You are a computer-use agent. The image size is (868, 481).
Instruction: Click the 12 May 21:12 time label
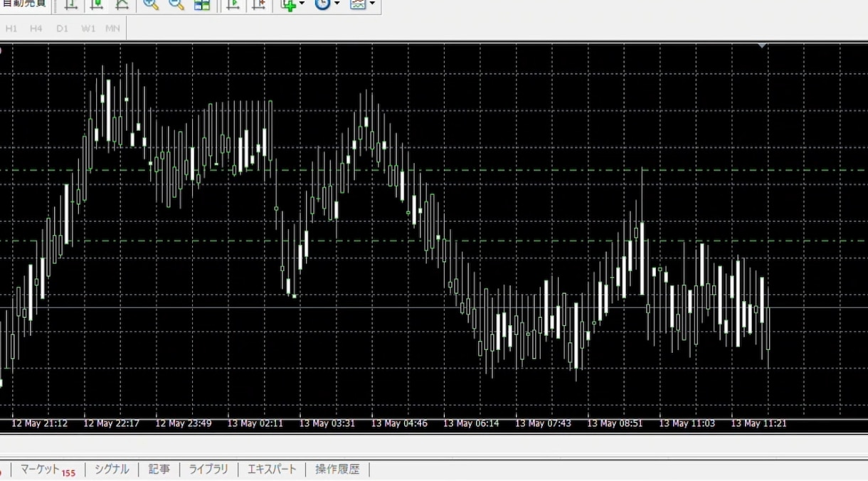pyautogui.click(x=39, y=423)
